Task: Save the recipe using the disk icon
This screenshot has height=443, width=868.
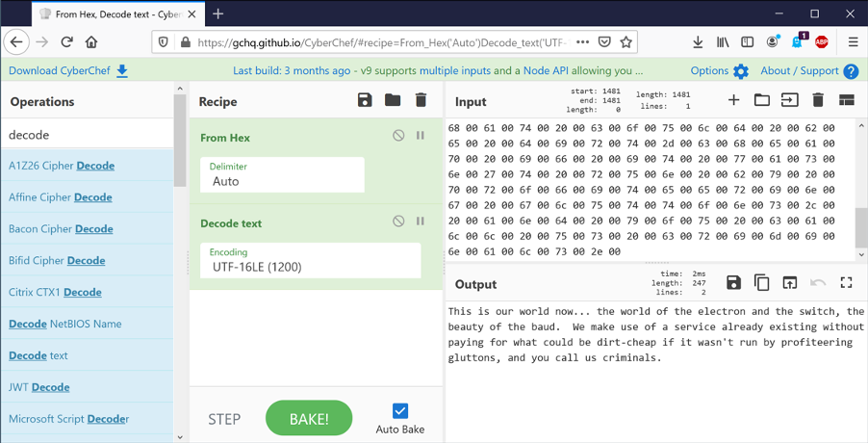Action: pos(365,100)
